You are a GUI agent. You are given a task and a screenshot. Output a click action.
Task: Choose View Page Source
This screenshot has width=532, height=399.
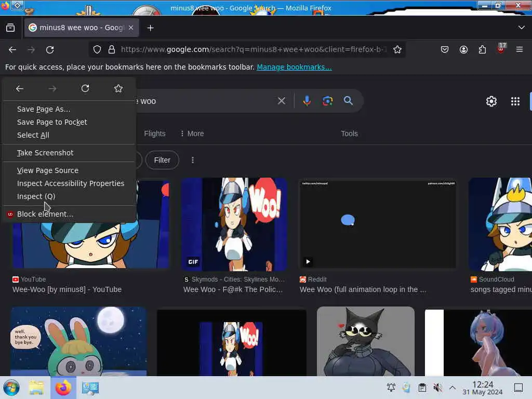click(x=70, y=170)
